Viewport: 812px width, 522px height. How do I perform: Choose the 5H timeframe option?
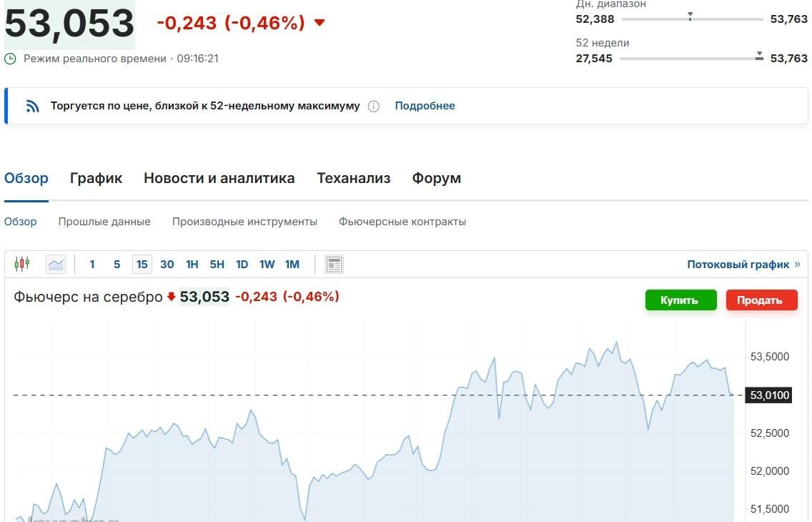pyautogui.click(x=217, y=264)
